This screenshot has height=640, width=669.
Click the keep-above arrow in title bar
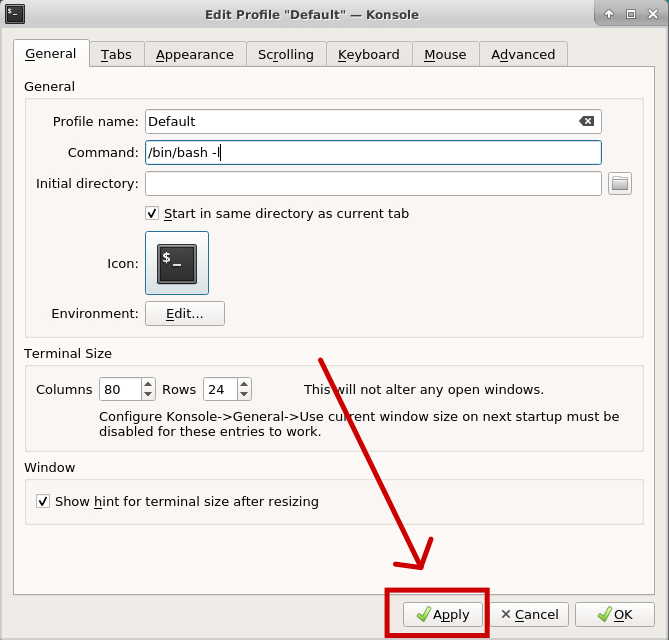[609, 14]
